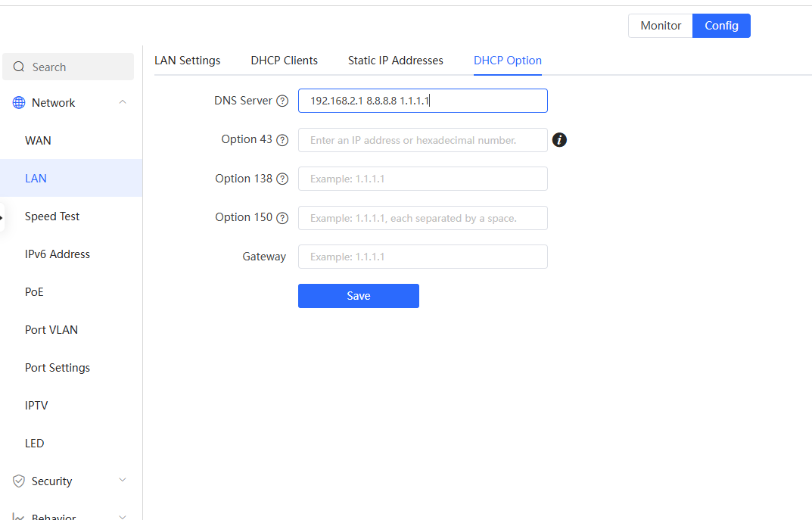This screenshot has height=520, width=812.
Task: Click the Behavior chart icon in sidebar
Action: pyautogui.click(x=19, y=516)
